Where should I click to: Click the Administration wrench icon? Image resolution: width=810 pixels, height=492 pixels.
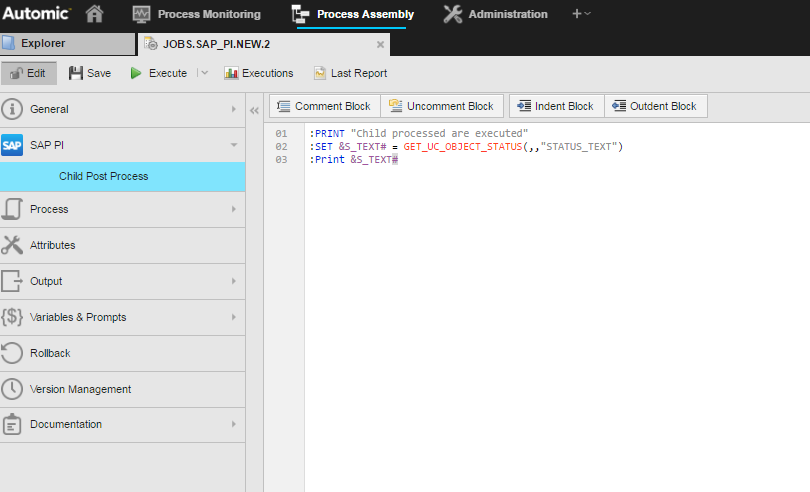pyautogui.click(x=453, y=14)
